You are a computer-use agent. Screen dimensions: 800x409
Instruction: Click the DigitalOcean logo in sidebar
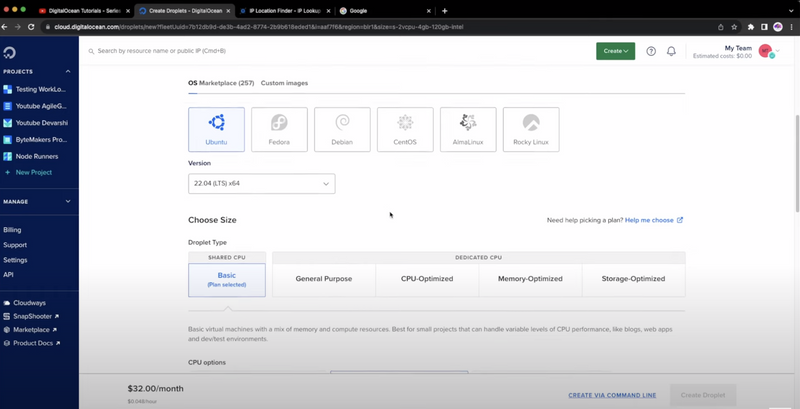point(9,53)
